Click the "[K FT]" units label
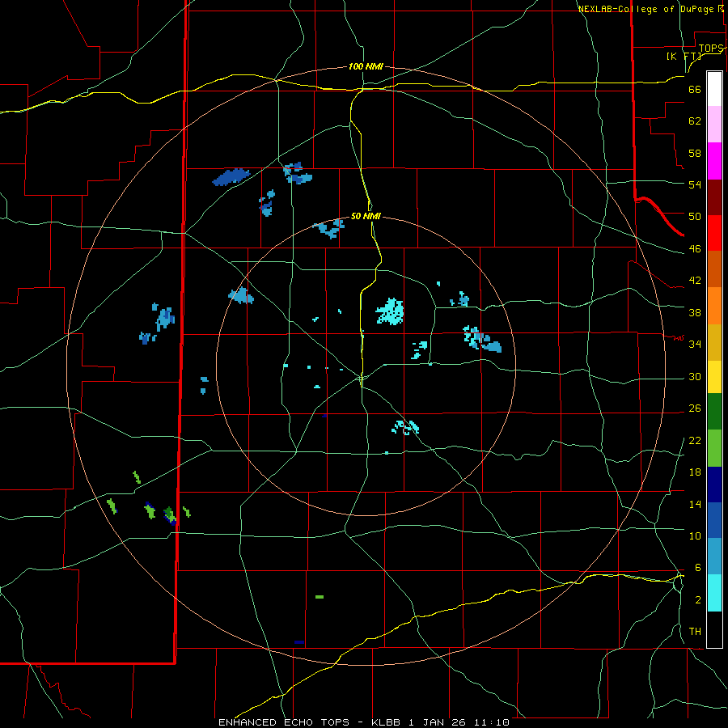The height and width of the screenshot is (728, 728). (x=684, y=57)
